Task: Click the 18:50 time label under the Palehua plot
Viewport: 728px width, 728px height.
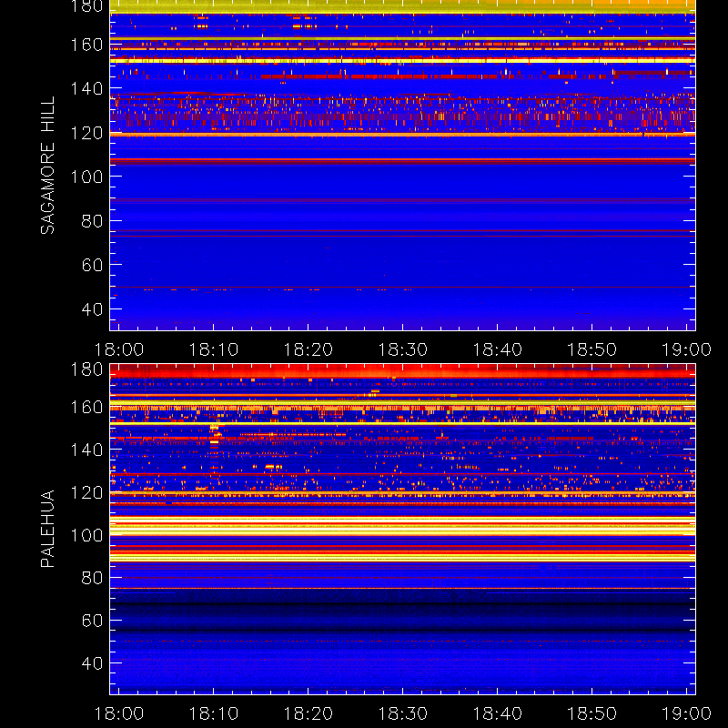Action: point(592,713)
